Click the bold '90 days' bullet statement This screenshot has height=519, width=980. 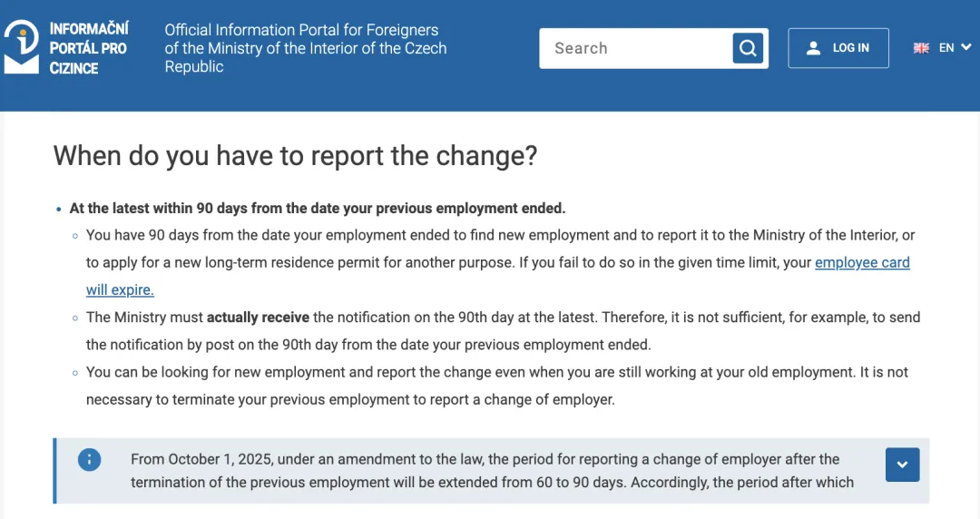point(318,208)
